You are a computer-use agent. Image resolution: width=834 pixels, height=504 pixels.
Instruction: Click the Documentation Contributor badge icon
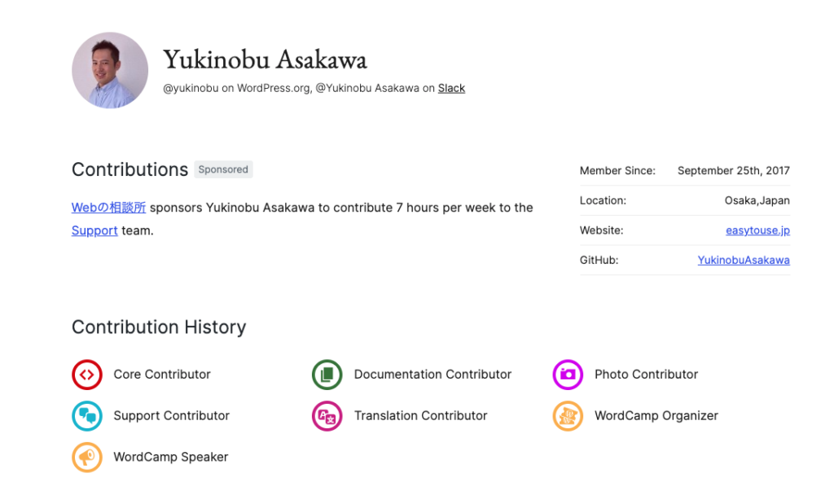327,375
